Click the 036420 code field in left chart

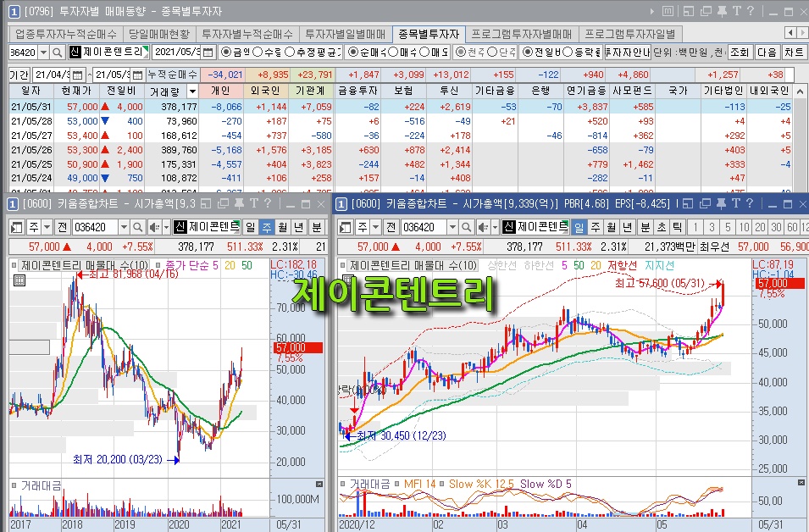[x=94, y=227]
